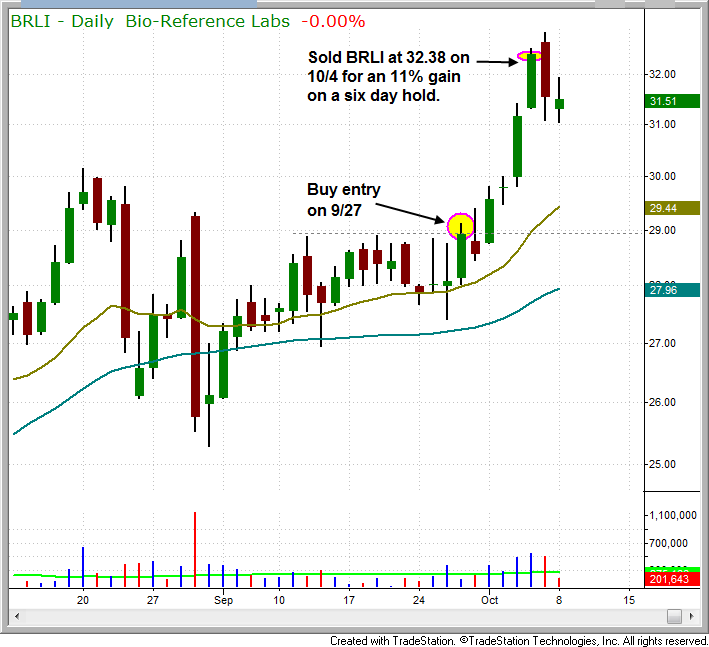The image size is (709, 647).
Task: Click the 29.00 price axis label
Action: point(662,230)
